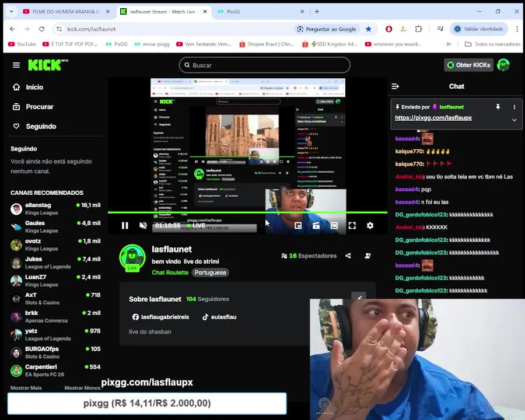Open BURGAOfps recommended channel
This screenshot has width=525, height=420.
tap(55, 353)
